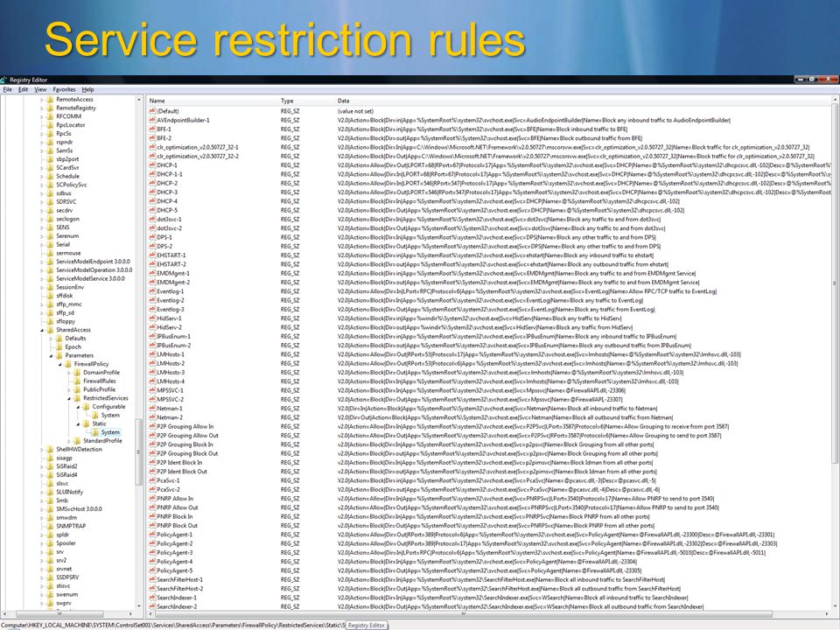Click the status bar registry path
The height and width of the screenshot is (630, 840).
click(172, 625)
